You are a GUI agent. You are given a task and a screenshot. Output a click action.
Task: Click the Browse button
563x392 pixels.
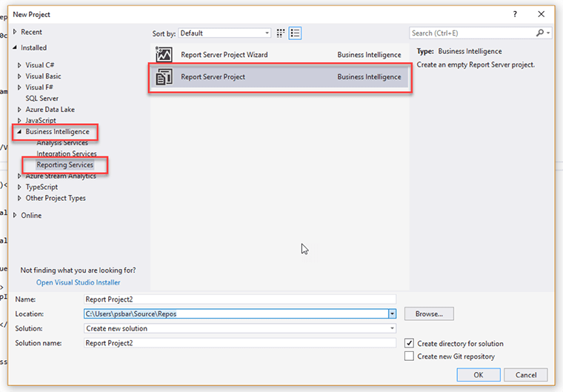(x=429, y=313)
